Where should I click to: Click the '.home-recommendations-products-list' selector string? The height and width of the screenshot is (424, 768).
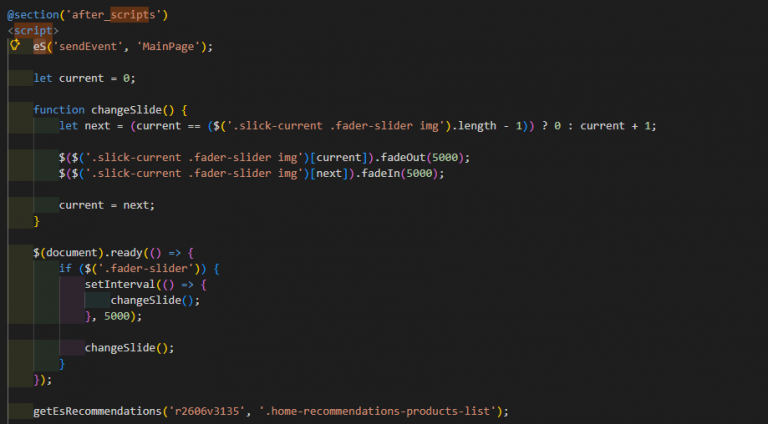377,411
